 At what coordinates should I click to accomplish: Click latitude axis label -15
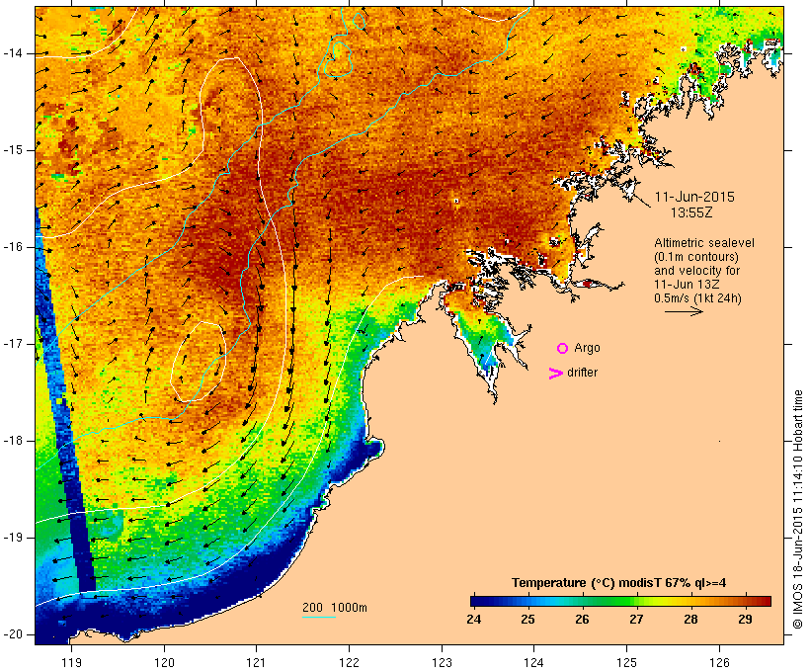click(12, 150)
